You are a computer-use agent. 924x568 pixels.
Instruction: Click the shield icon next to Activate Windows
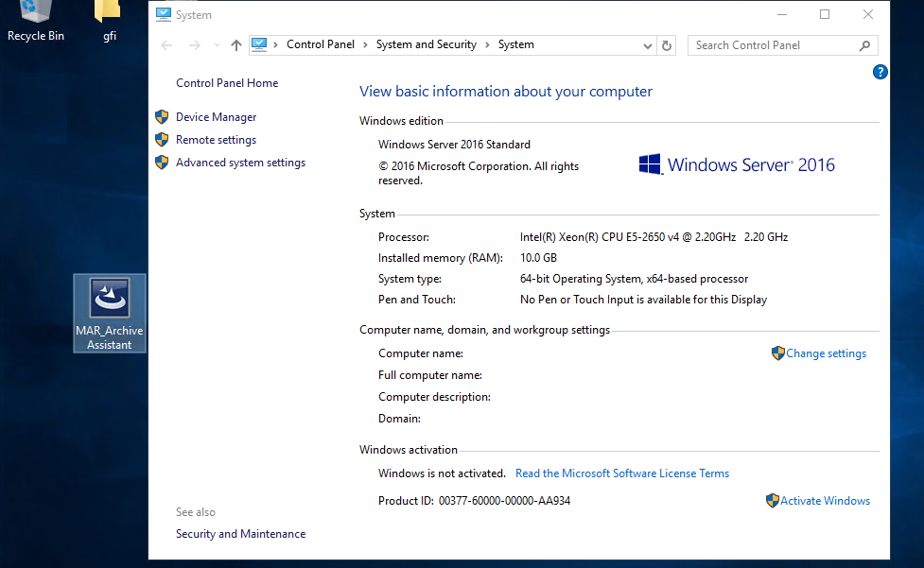point(773,501)
